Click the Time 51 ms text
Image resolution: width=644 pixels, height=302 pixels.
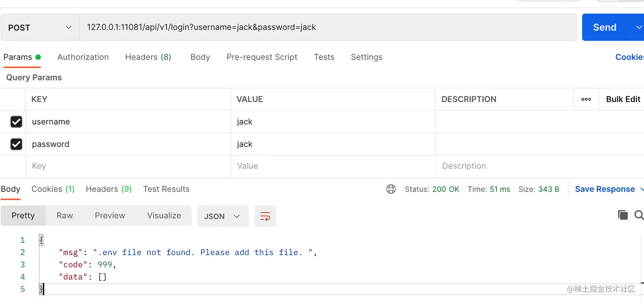489,189
